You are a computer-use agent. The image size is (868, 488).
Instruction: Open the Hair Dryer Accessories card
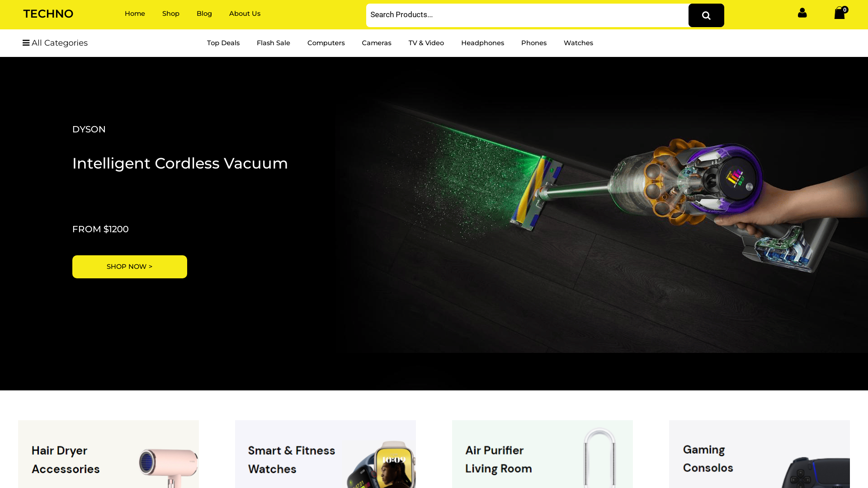[x=108, y=454]
